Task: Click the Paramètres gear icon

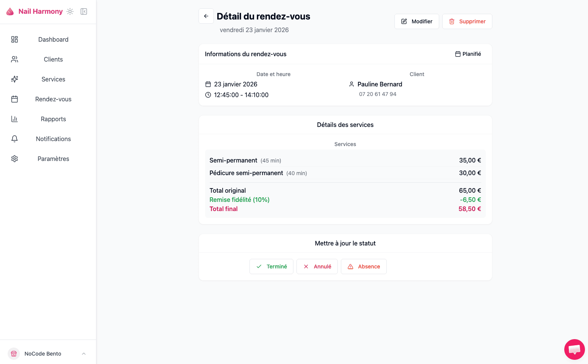Action: point(15,159)
